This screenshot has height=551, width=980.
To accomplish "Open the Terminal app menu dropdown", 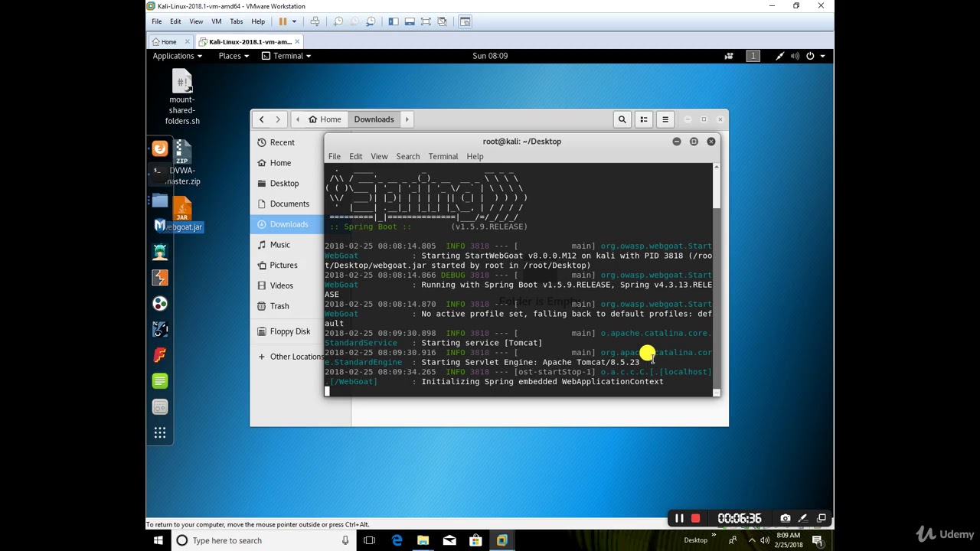I will 287,56.
